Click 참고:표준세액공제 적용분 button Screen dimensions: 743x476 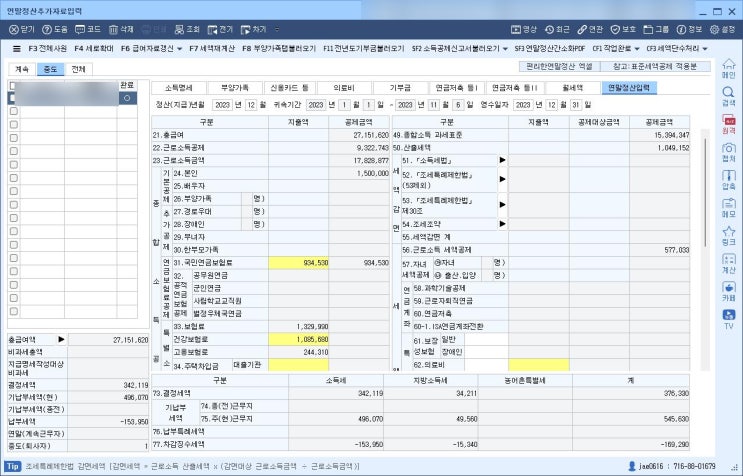(x=655, y=66)
